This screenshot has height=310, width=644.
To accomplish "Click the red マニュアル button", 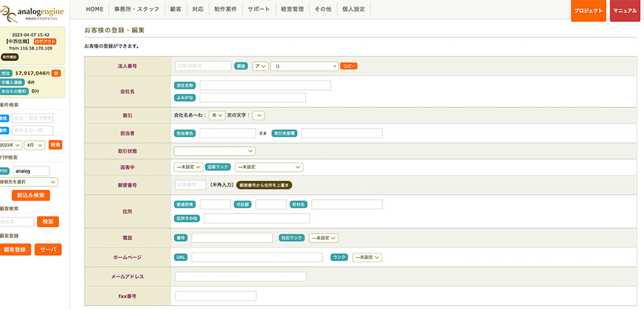I will 625,11.
